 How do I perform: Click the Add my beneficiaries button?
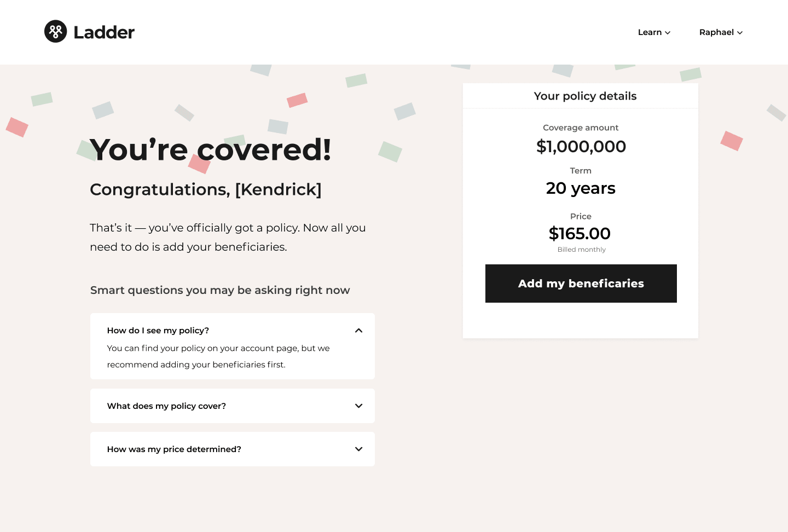coord(581,284)
